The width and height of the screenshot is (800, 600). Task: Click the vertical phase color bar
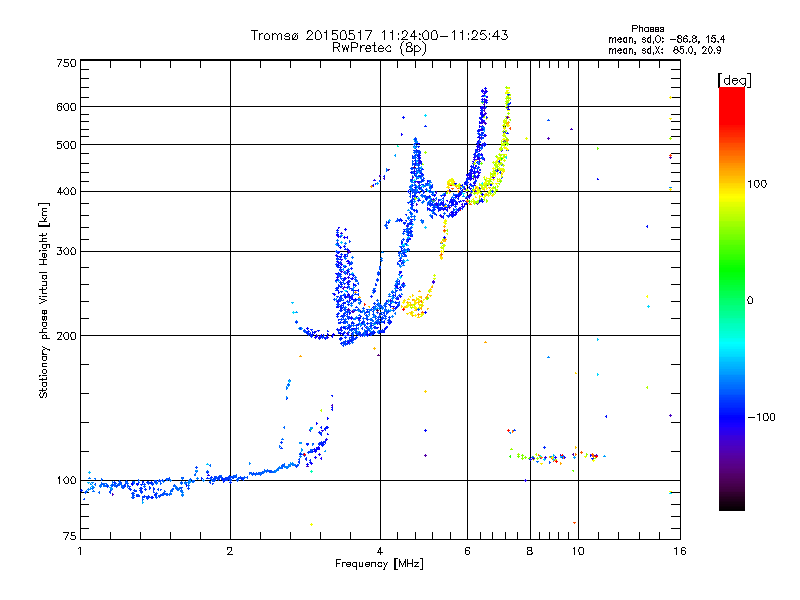coord(732,298)
